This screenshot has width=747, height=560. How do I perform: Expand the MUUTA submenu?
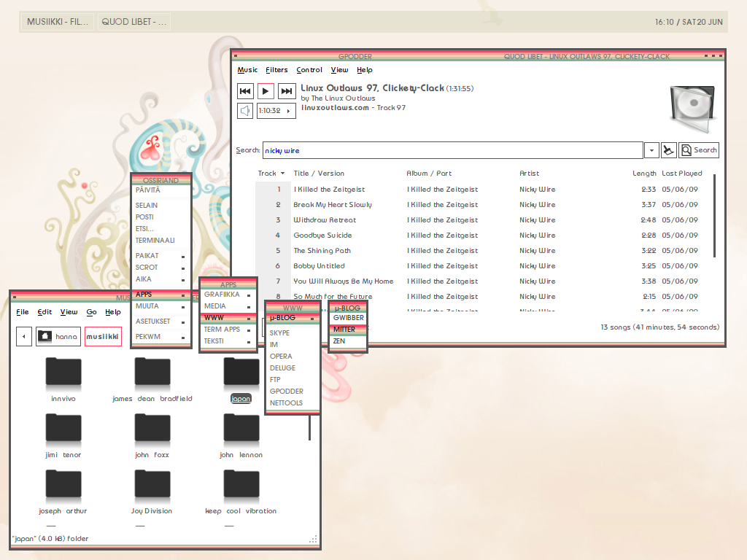pyautogui.click(x=161, y=306)
